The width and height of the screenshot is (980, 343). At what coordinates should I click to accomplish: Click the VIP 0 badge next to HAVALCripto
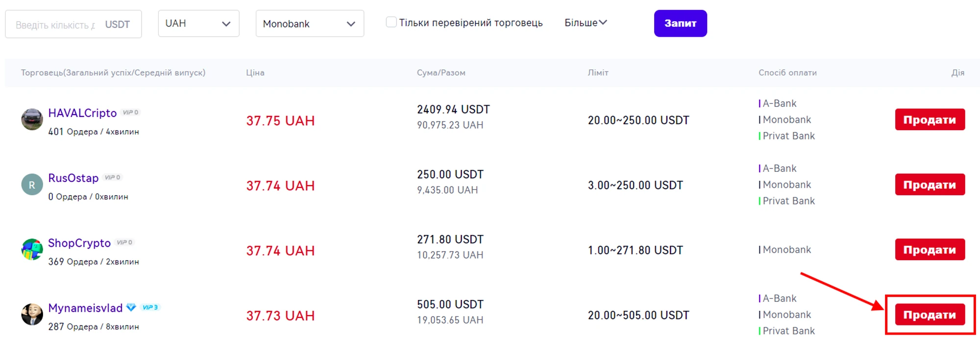pyautogui.click(x=130, y=113)
